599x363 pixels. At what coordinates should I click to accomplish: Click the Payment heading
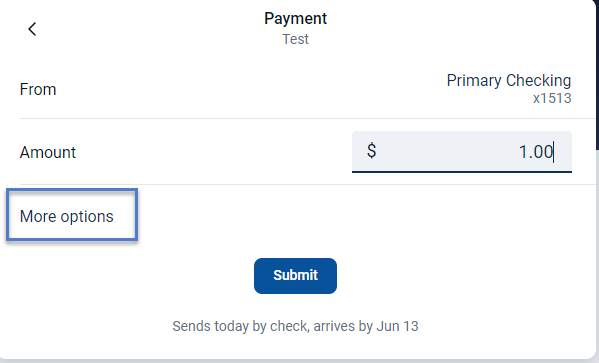pos(295,18)
